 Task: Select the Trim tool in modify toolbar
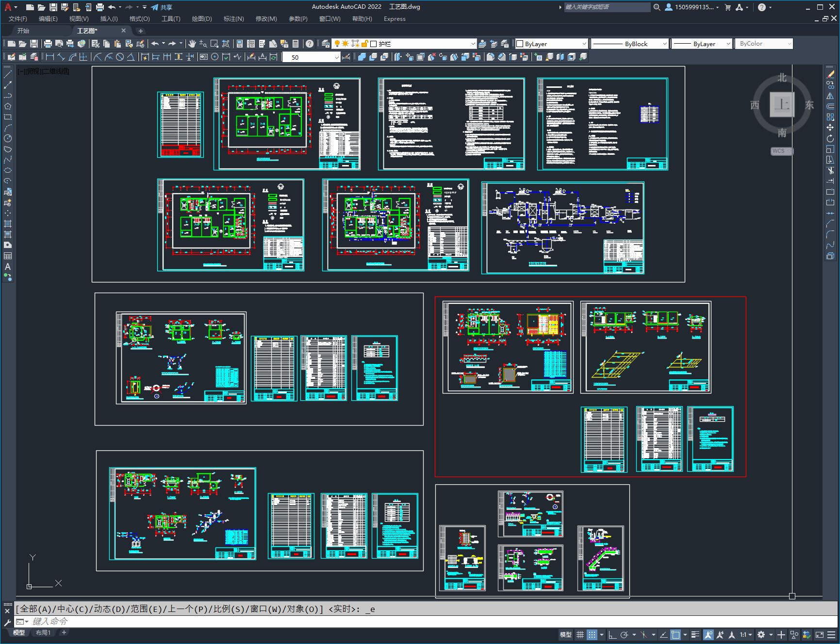click(x=830, y=170)
